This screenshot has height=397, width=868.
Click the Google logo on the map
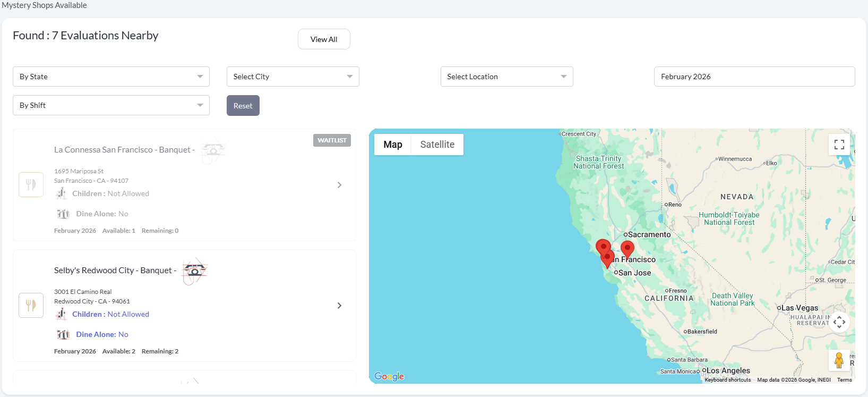pos(389,376)
